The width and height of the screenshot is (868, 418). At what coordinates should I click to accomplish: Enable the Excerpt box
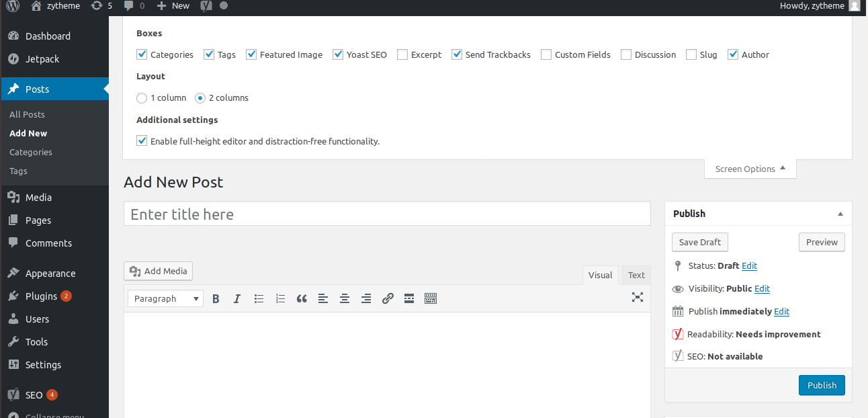402,54
